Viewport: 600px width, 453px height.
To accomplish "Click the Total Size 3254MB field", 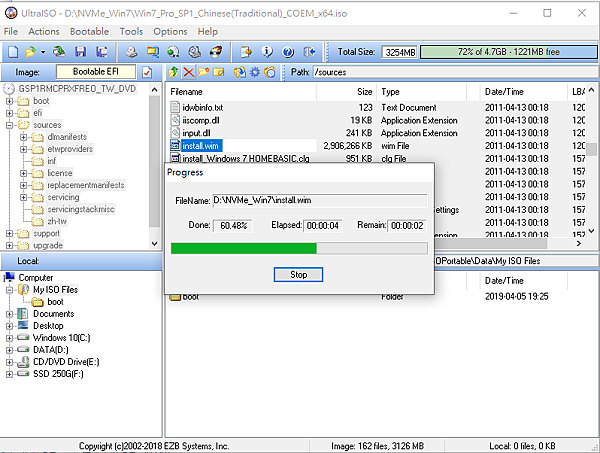I will [x=399, y=52].
